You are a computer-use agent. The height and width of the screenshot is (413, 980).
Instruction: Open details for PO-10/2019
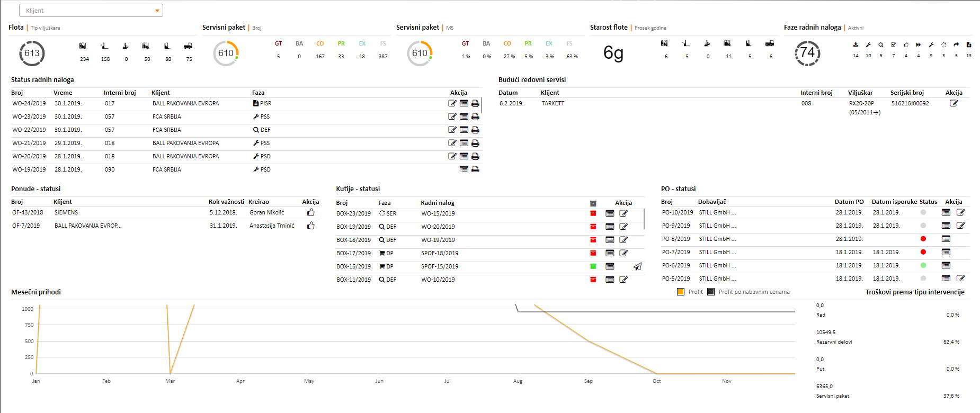tap(946, 212)
